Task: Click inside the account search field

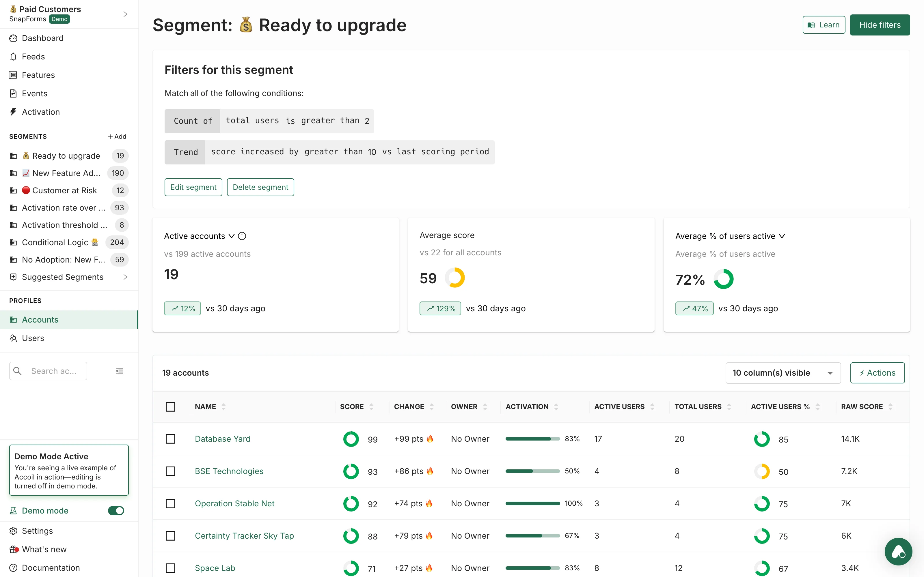Action: pyautogui.click(x=53, y=370)
